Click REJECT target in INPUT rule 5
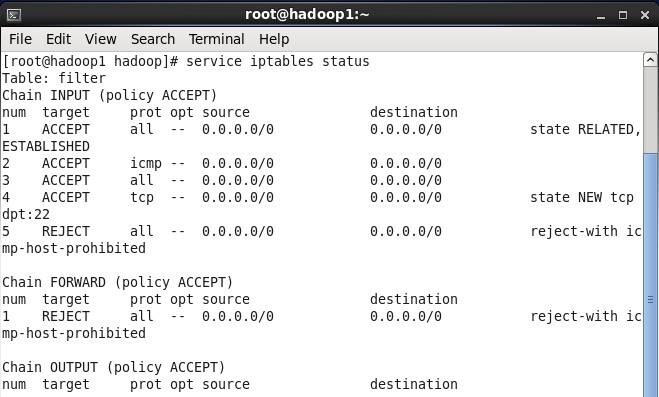The width and height of the screenshot is (659, 397). coord(66,231)
